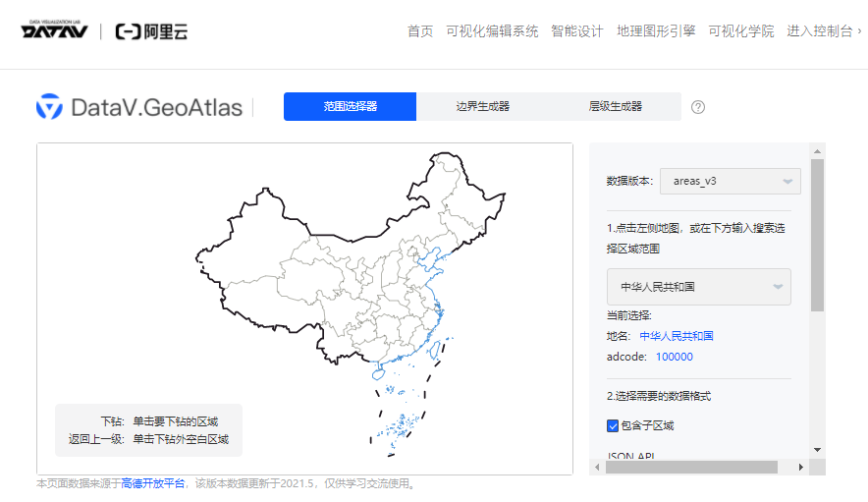
Task: Toggle the 包含子区域 checkbox
Action: tap(613, 425)
